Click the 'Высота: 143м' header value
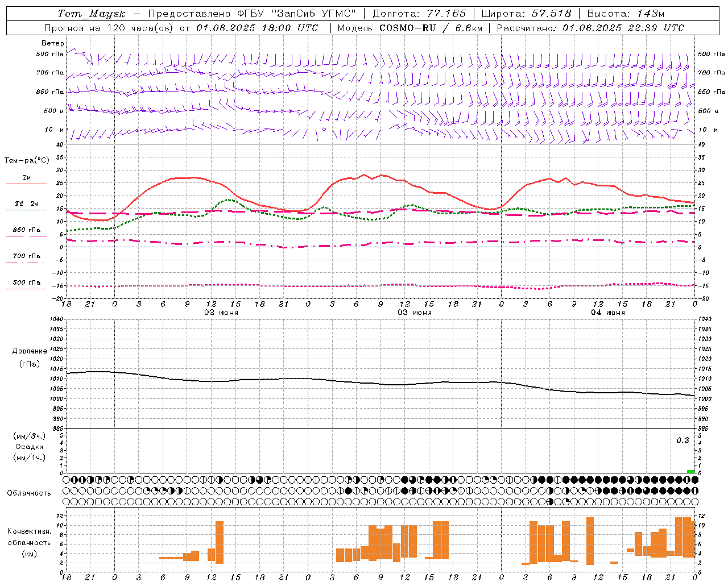Screen dimensions: 728x582 [x=626, y=14]
